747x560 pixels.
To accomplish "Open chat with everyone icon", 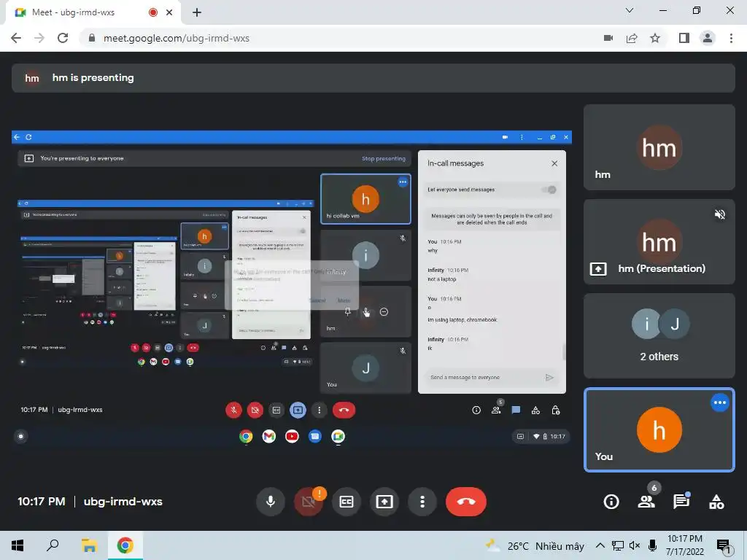I will pyautogui.click(x=681, y=501).
